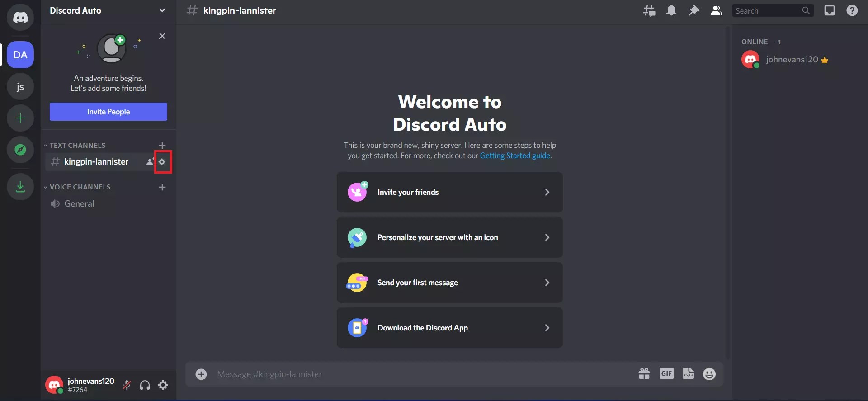Click Send your first message card
The image size is (868, 401).
click(450, 283)
